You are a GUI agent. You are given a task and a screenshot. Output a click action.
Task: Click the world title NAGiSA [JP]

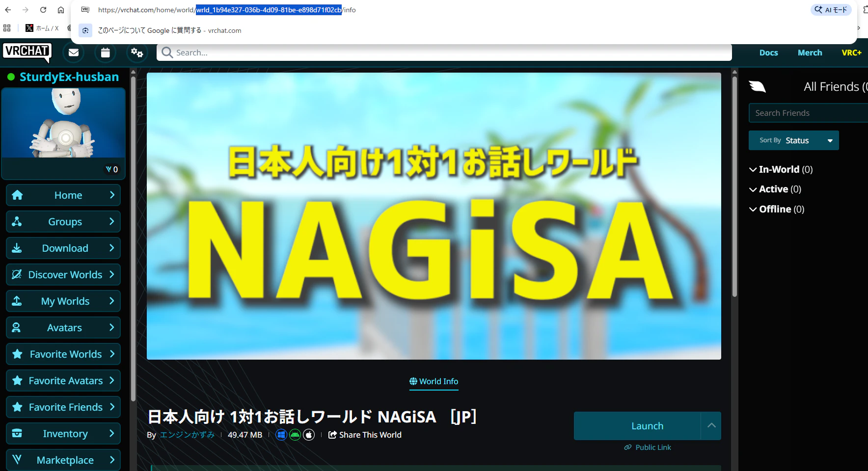pos(312,417)
